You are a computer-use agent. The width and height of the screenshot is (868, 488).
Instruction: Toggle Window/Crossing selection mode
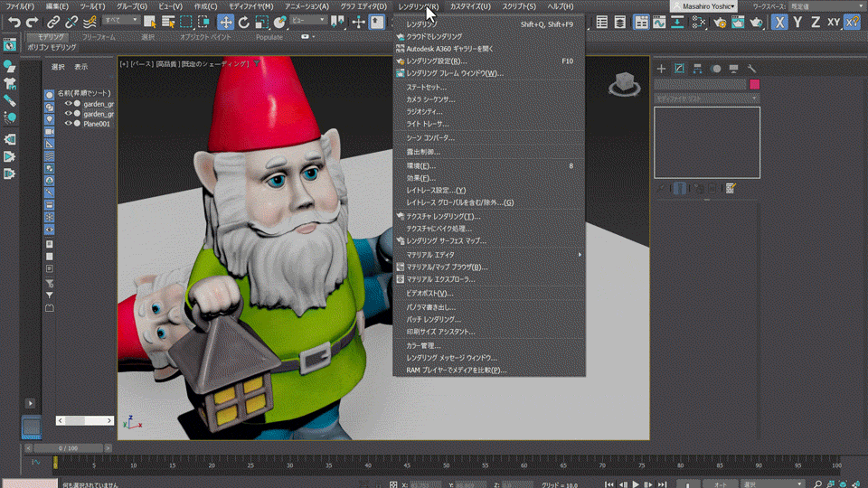[204, 22]
